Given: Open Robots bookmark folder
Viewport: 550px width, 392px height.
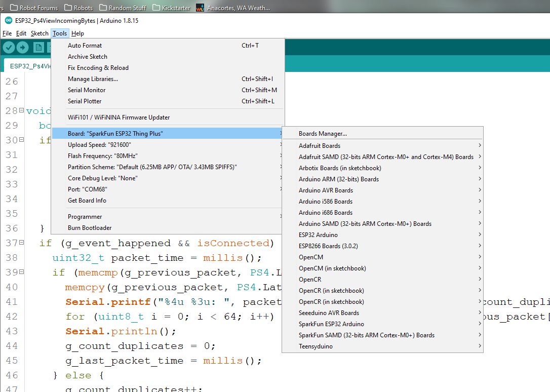Looking at the screenshot, I should [79, 8].
